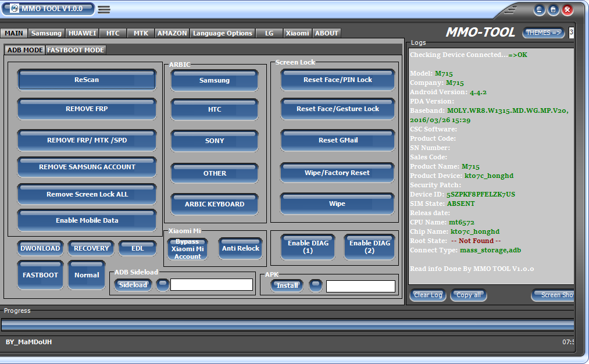Click the BY_MaMDoUH status bar text

point(28,342)
